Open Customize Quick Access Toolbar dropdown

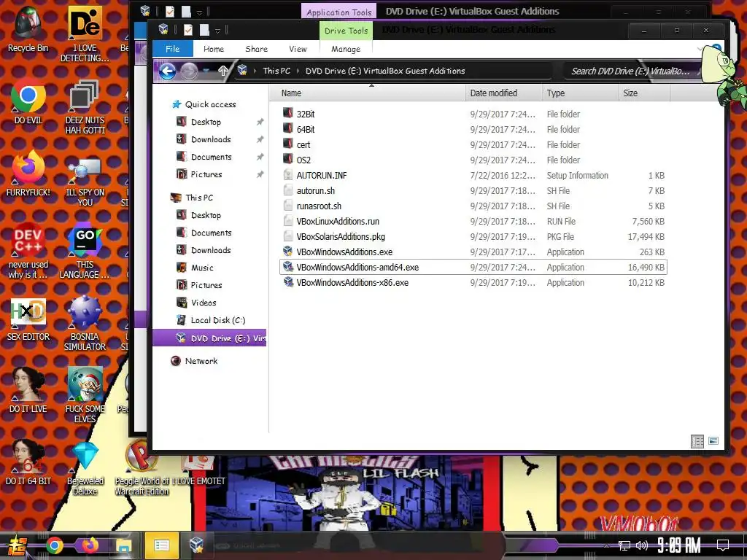217,31
